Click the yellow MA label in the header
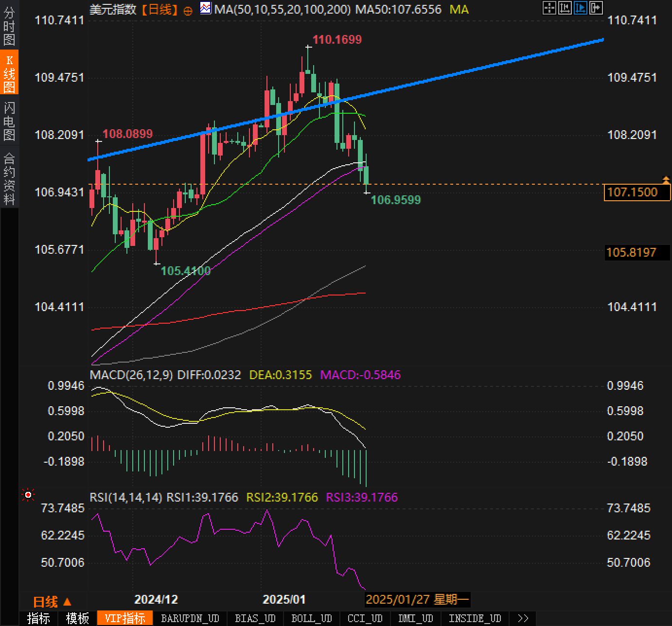 pos(459,9)
